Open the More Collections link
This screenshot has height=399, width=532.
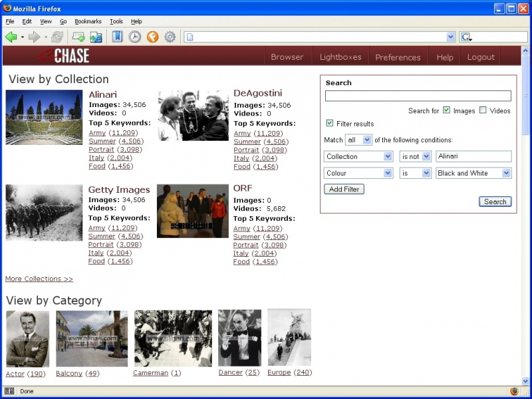click(x=39, y=279)
